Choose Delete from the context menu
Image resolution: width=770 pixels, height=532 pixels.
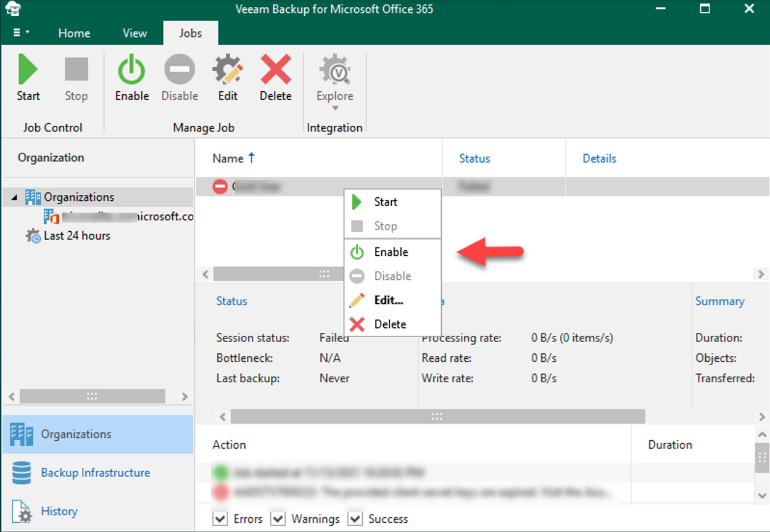click(392, 324)
